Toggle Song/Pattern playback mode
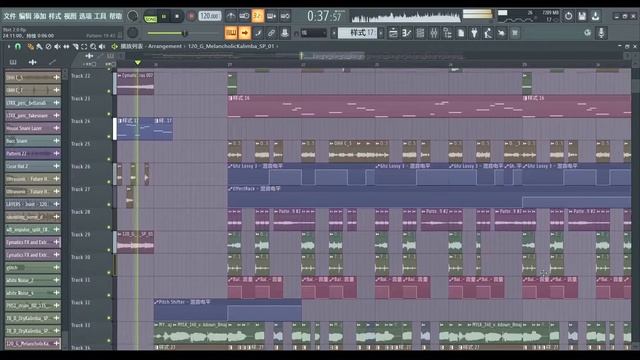Screen dimensions: 640x360 (x=151, y=17)
